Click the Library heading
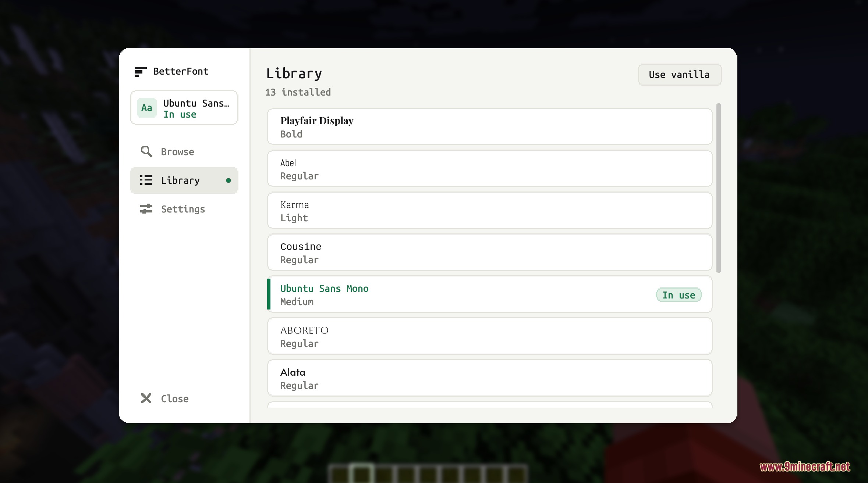The image size is (868, 483). pos(294,74)
